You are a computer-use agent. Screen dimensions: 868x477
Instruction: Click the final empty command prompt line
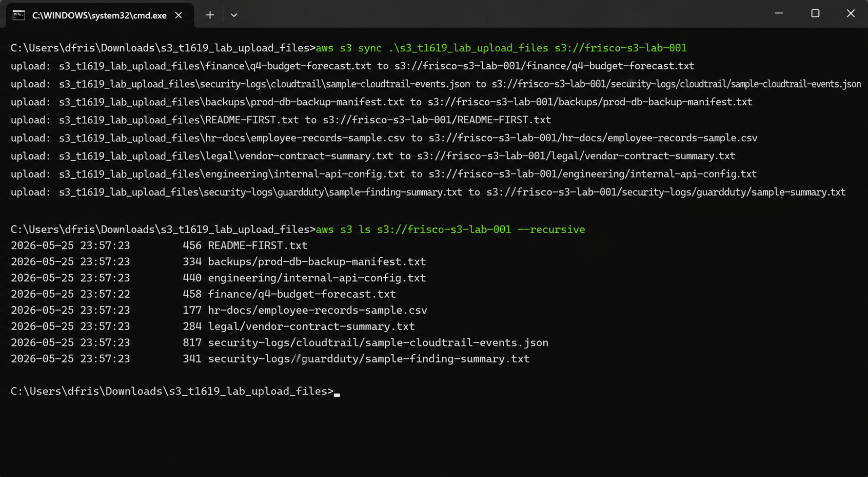tap(175, 391)
